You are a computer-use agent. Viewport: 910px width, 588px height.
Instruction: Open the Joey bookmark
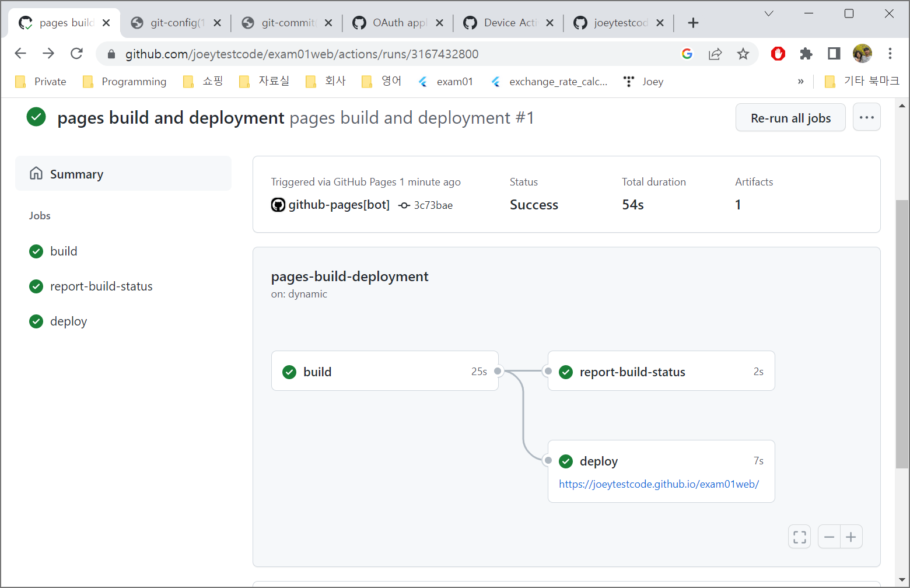[643, 82]
